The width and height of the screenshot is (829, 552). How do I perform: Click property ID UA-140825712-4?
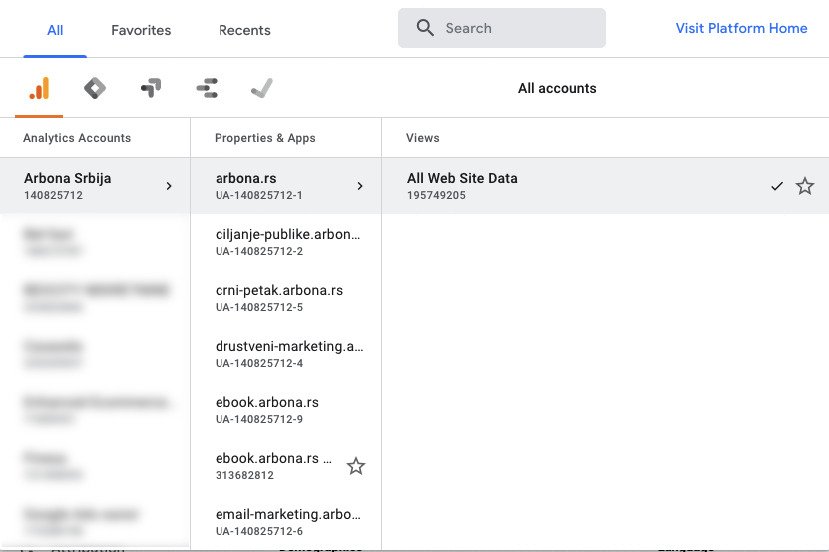click(259, 363)
